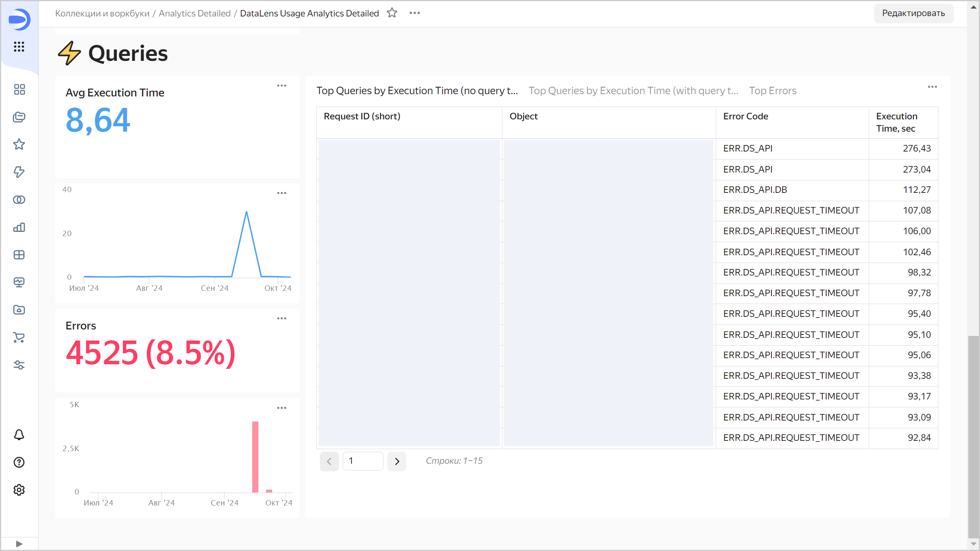Switch to Top Queries with query text tab
The width and height of the screenshot is (980, 551).
click(633, 91)
